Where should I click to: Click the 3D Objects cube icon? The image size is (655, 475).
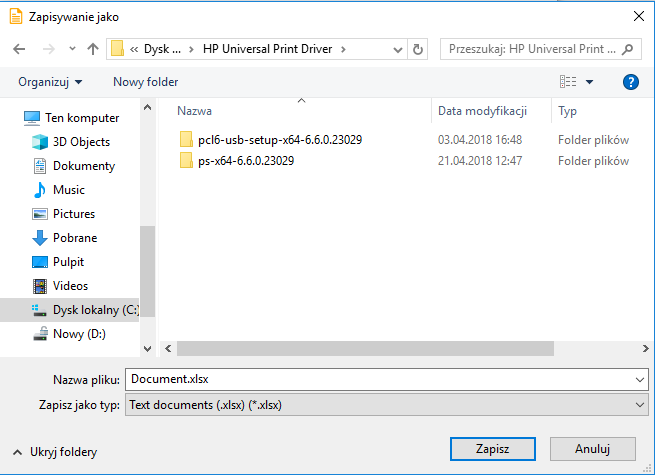(40, 142)
